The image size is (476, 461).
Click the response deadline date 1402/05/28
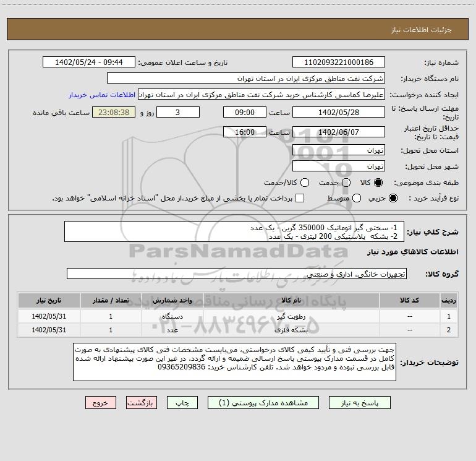point(339,113)
